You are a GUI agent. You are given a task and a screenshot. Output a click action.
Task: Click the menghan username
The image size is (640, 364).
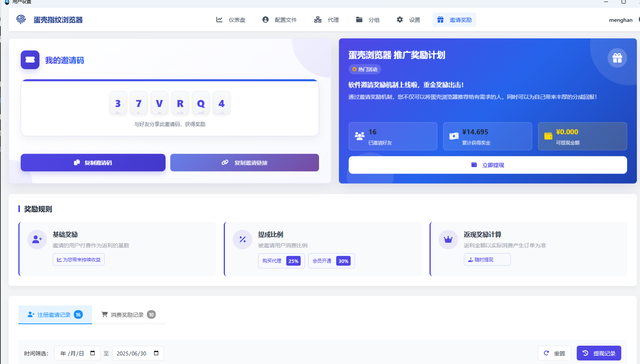tap(620, 20)
